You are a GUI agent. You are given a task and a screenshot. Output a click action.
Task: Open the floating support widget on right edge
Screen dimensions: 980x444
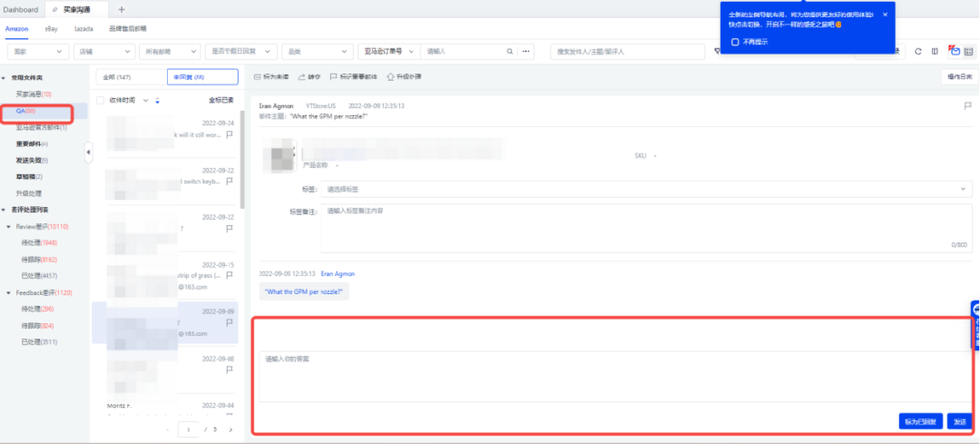click(975, 325)
